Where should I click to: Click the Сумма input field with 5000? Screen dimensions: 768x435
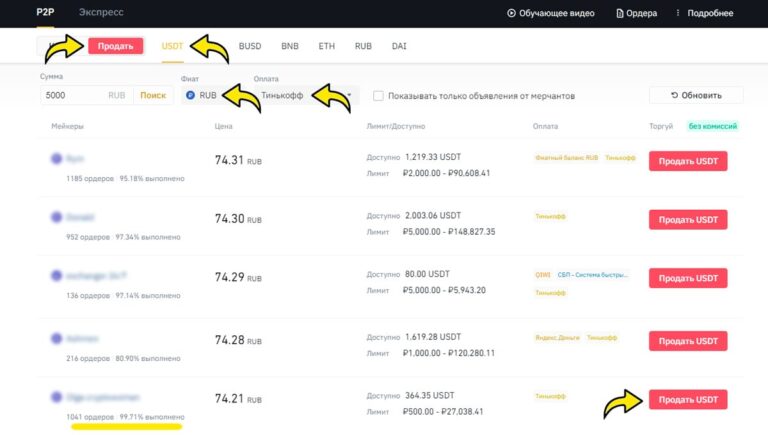(86, 95)
